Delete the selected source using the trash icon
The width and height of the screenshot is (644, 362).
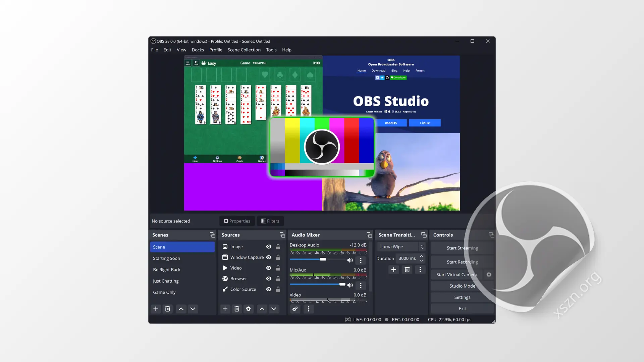point(237,309)
